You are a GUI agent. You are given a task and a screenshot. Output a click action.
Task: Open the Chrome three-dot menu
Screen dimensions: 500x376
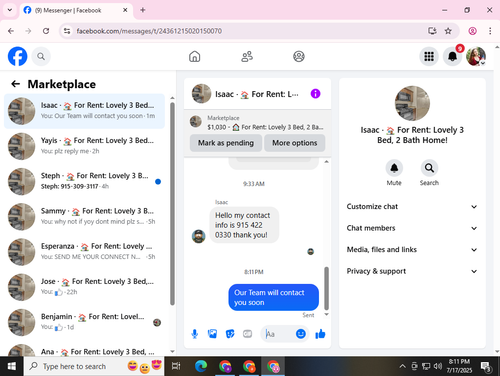(490, 31)
